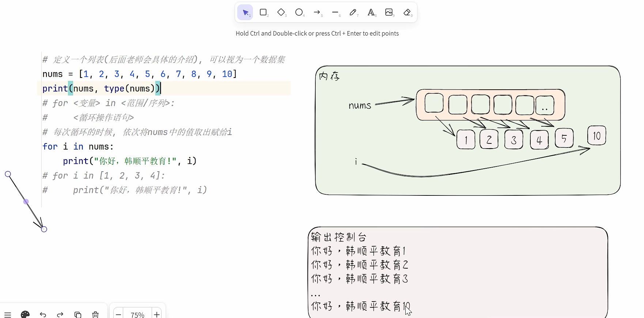Click the selected arrow's top endpoint handle
The width and height of the screenshot is (644, 318).
click(8, 174)
